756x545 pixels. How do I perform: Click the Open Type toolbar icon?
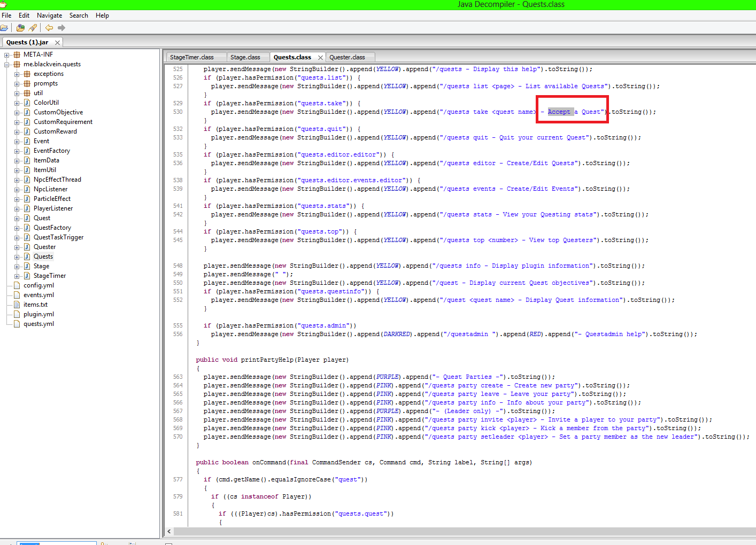click(x=21, y=28)
